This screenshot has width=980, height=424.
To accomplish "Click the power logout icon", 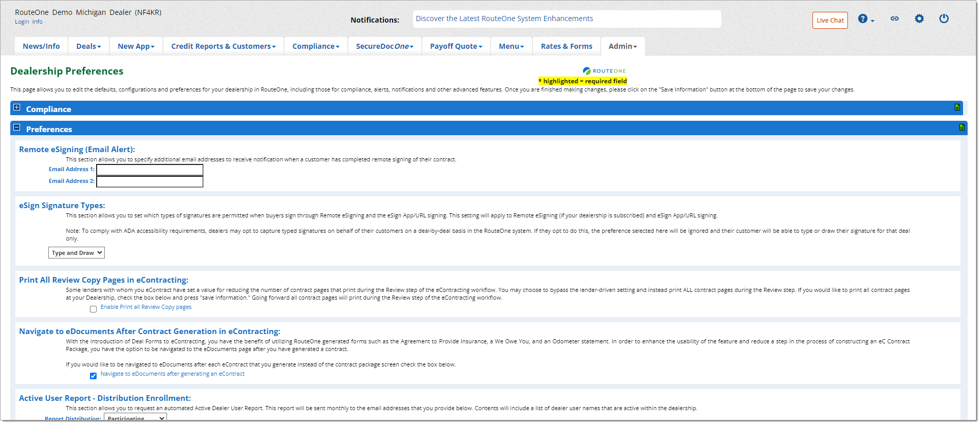I will [x=944, y=19].
